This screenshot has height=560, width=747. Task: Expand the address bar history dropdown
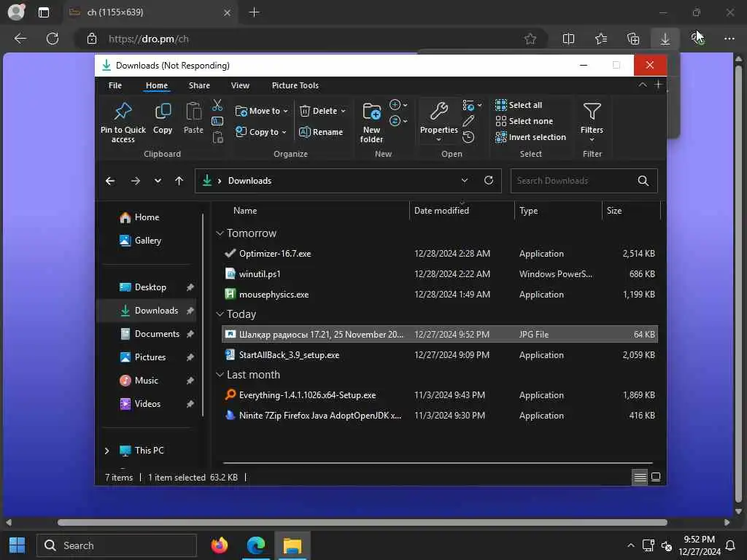pos(465,181)
